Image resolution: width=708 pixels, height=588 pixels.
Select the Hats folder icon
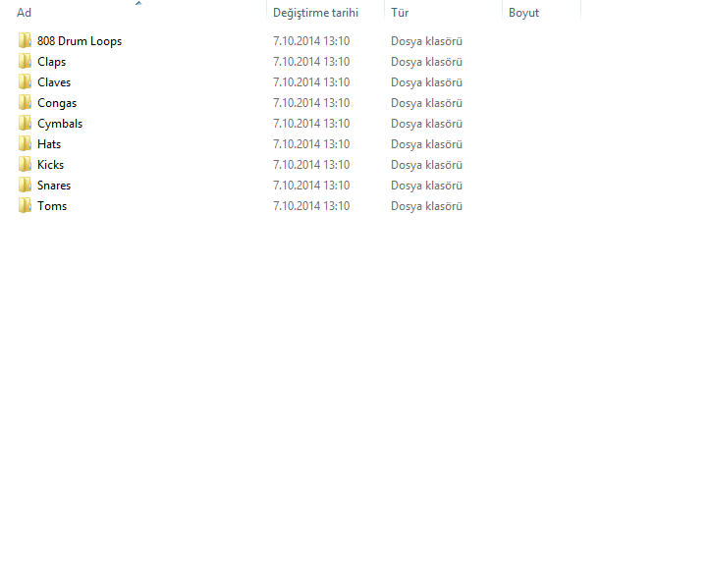(25, 144)
